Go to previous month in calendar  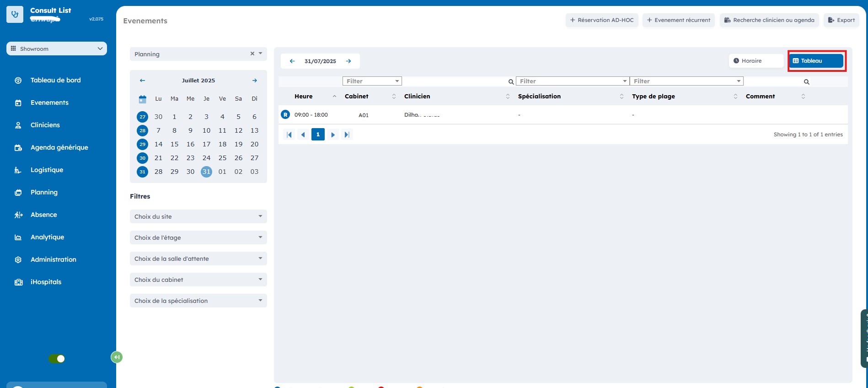click(142, 81)
